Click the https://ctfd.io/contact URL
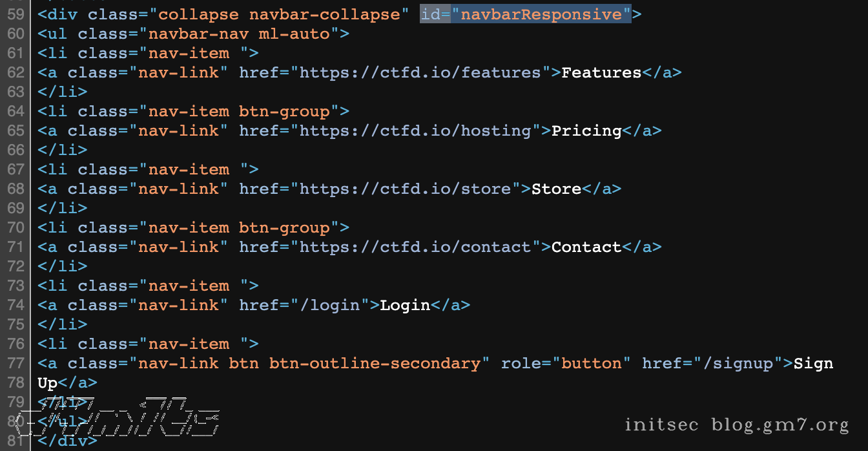This screenshot has height=451, width=868. [x=415, y=247]
